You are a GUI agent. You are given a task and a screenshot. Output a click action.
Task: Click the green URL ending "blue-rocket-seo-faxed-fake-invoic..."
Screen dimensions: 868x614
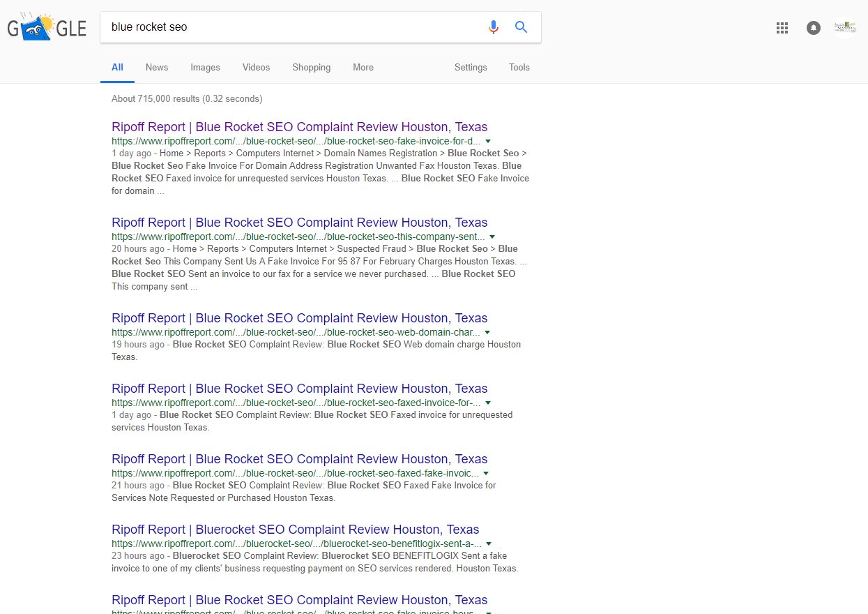point(296,473)
